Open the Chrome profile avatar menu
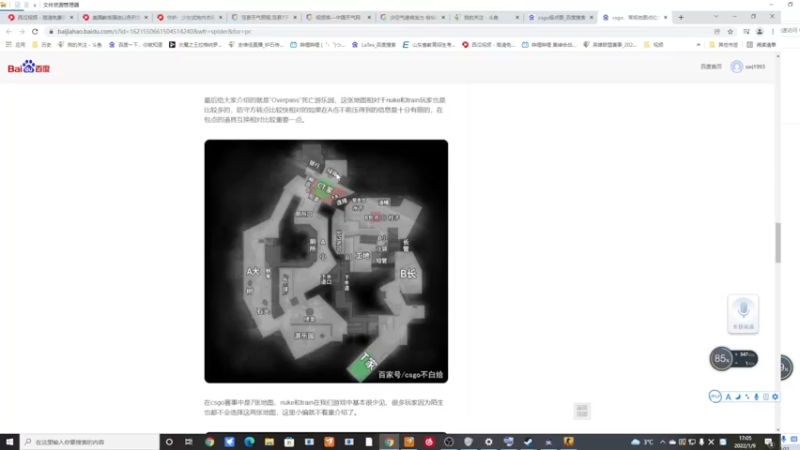Viewport: 800px width, 450px height. [759, 31]
